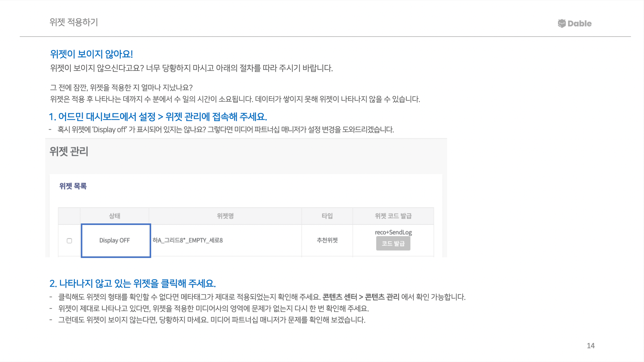Click the 위젯 목록 section title

pos(73,186)
